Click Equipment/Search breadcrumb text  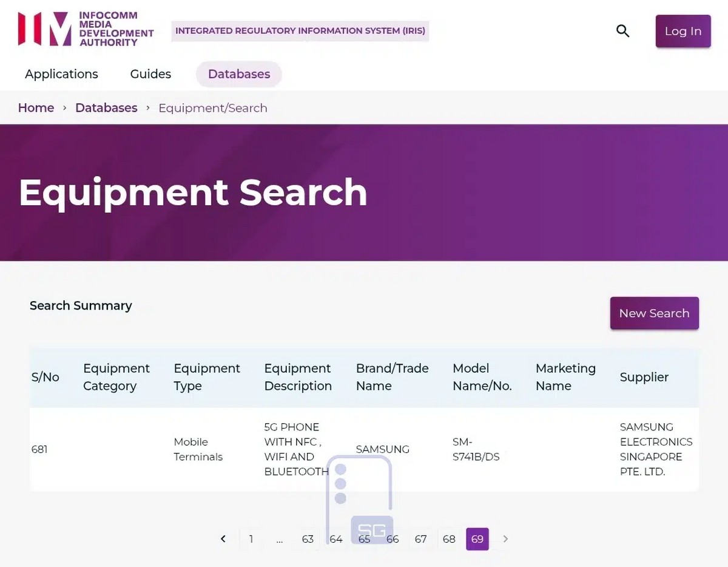pyautogui.click(x=213, y=108)
